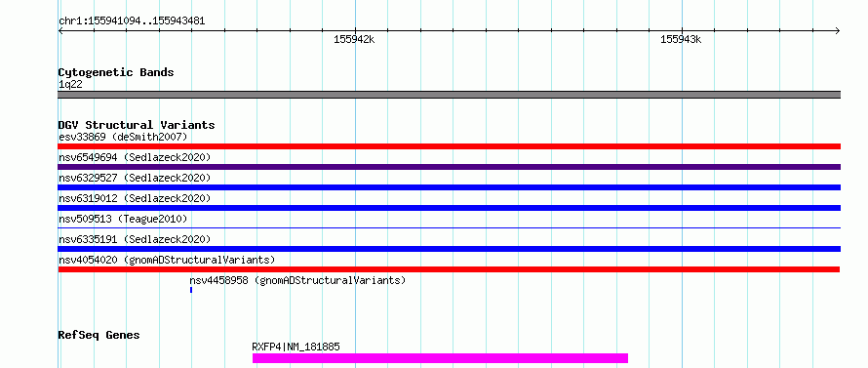Screen dimensions: 868x368
Task: Click the DGV Structural Variants track heading
Action: pyautogui.click(x=137, y=125)
